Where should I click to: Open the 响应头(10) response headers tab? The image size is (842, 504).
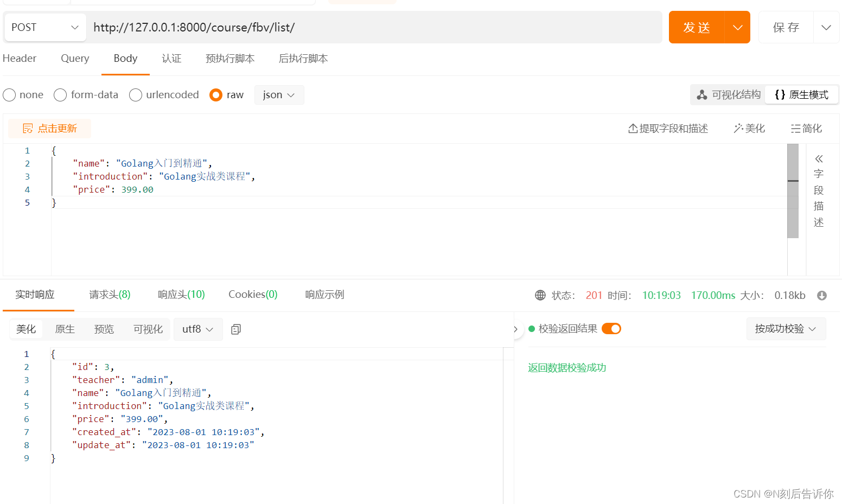click(181, 295)
